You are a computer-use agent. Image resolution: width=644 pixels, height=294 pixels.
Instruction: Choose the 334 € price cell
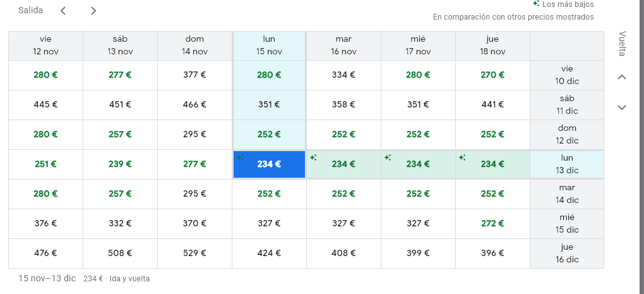343,75
